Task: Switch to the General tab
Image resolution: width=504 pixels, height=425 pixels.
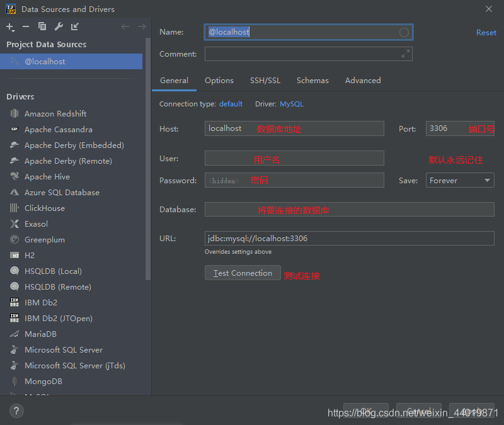Action: [x=175, y=81]
